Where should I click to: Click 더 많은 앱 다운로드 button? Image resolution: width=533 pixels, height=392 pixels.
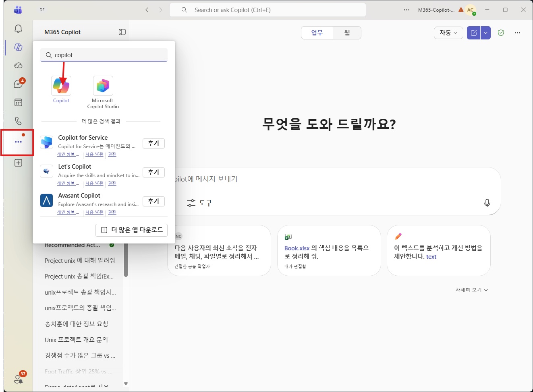tap(131, 230)
